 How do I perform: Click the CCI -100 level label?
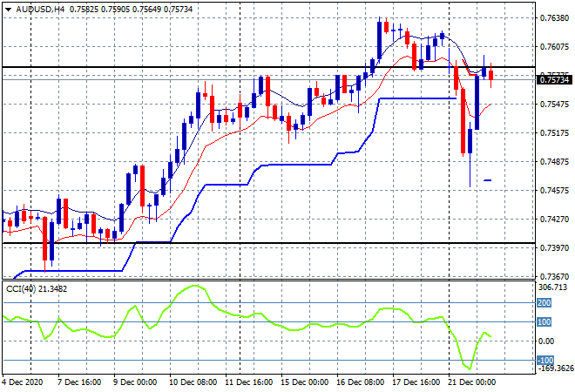545,360
